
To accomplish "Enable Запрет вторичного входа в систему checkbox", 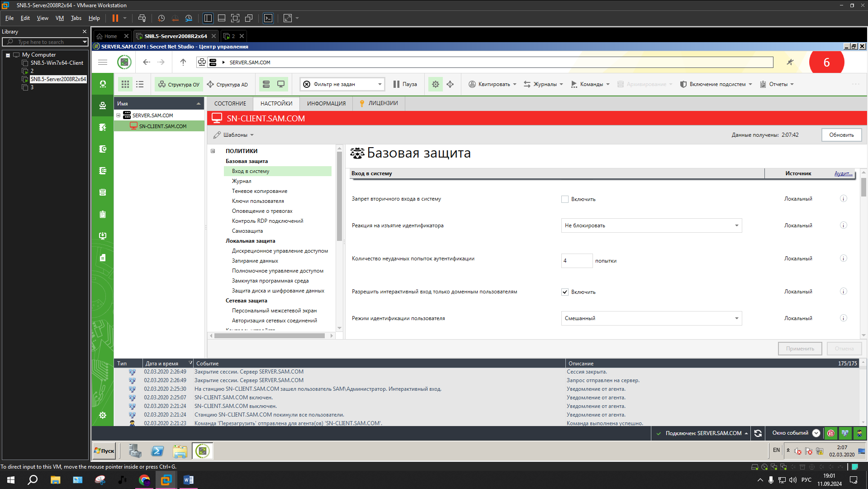I will pyautogui.click(x=565, y=199).
